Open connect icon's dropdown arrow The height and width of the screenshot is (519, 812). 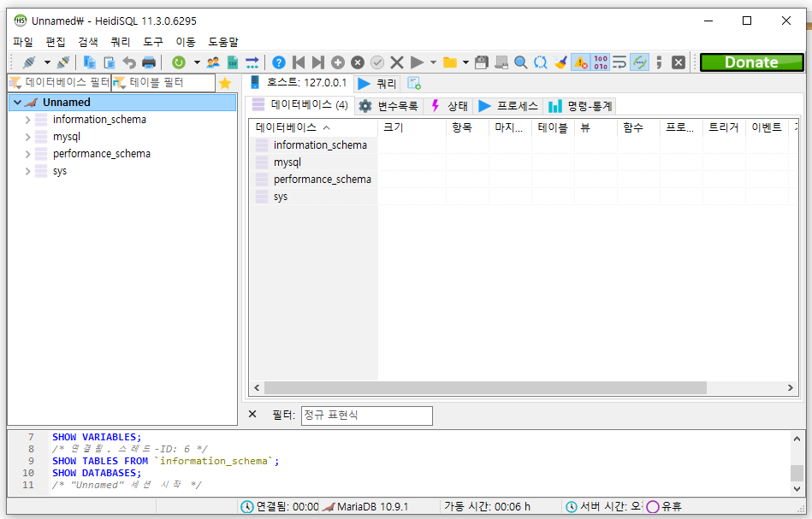tap(47, 62)
